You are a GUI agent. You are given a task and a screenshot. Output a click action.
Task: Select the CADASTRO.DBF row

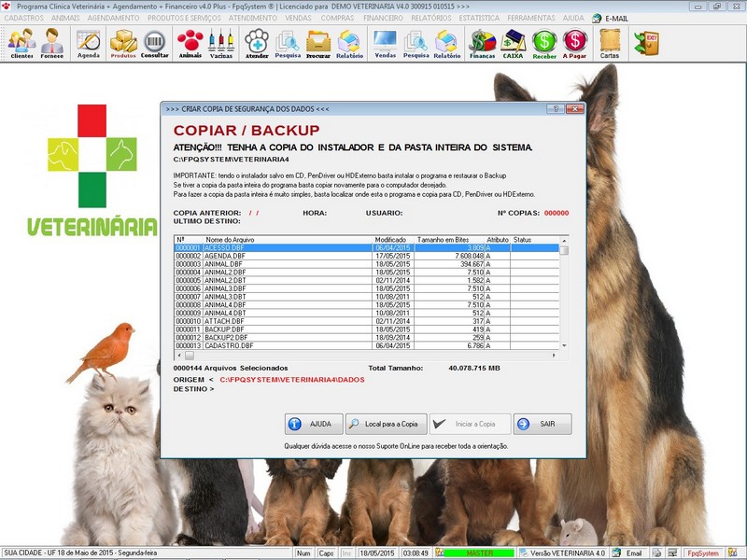pyautogui.click(x=367, y=345)
